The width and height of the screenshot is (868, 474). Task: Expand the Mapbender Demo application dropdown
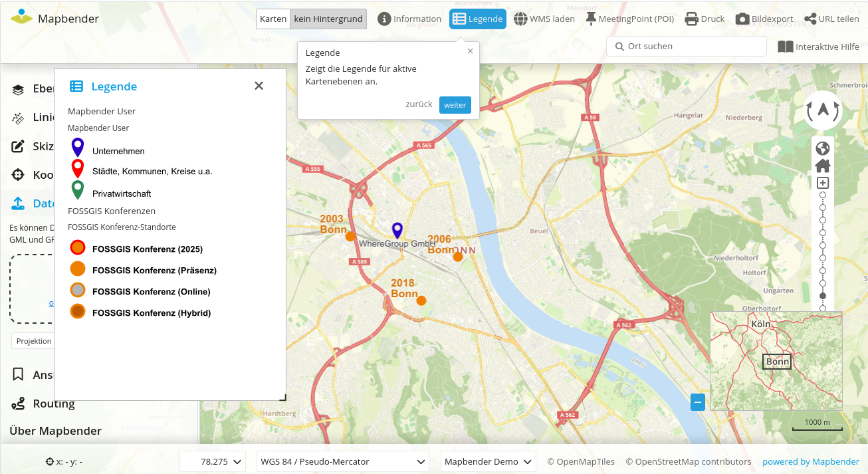point(488,461)
